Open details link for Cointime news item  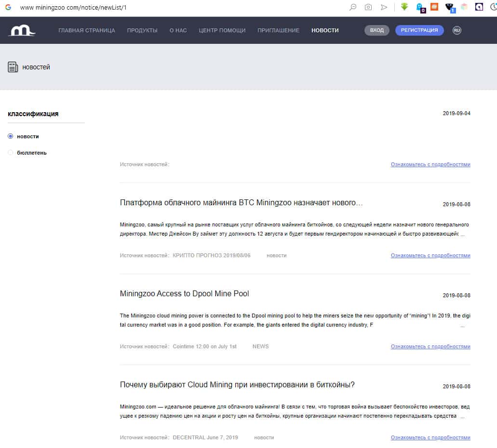(430, 347)
